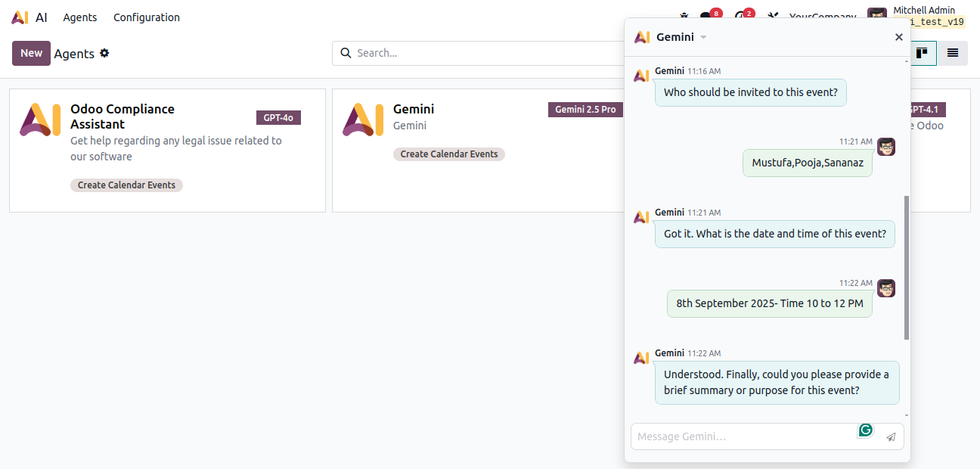980x469 pixels.
Task: Click the GPT-4o tag on Compliance Assistant
Action: [x=278, y=117]
